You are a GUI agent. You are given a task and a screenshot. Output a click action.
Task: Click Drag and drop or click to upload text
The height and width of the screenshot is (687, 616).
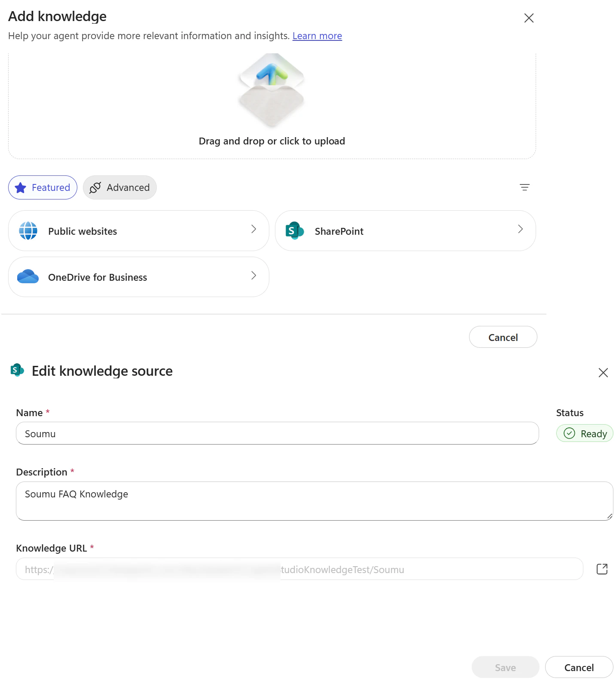272,141
